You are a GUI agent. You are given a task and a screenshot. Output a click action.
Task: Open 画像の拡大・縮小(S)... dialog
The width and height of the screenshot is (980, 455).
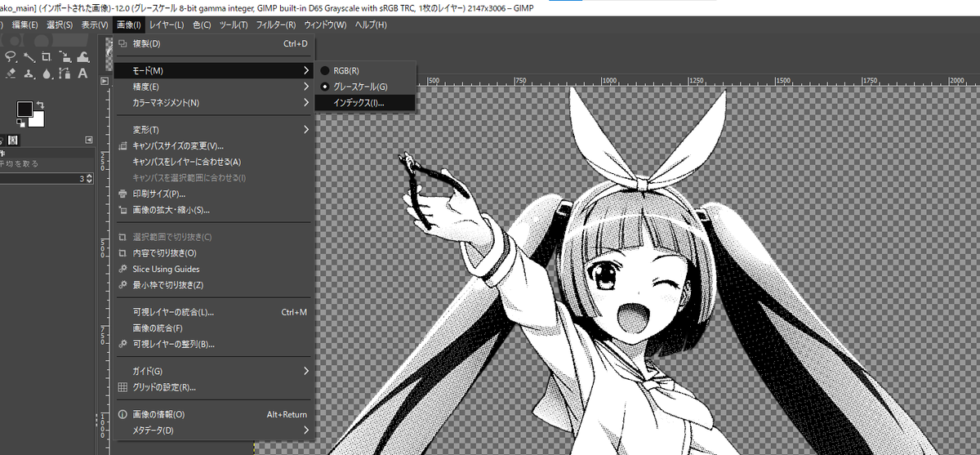(x=212, y=210)
